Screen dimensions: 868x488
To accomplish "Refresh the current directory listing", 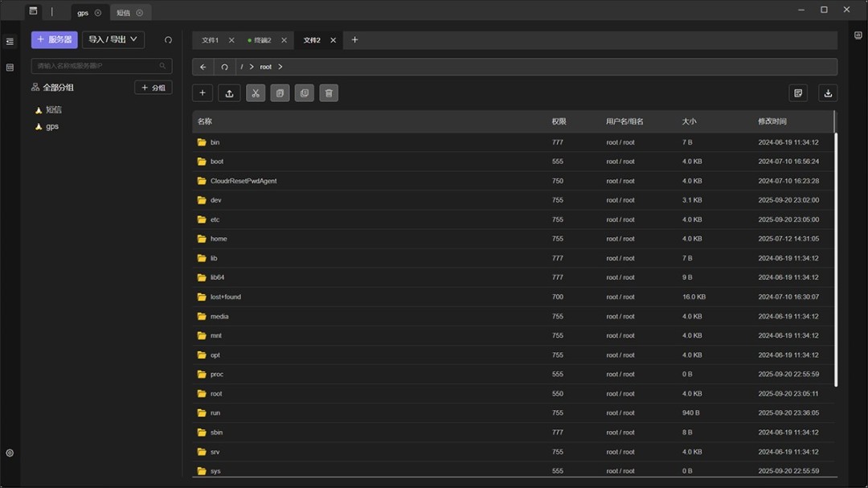I will (x=224, y=67).
